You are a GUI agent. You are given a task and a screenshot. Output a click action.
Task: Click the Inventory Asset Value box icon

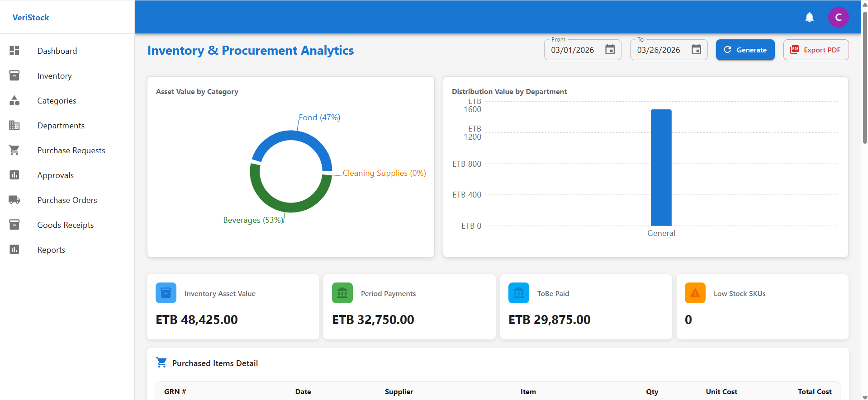coord(166,293)
